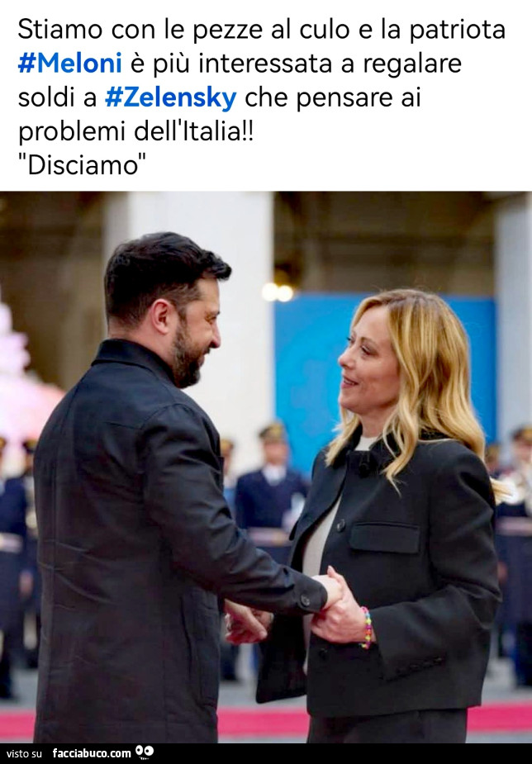
Task: Click the line "problemi dell'Italia!!"
Action: tap(136, 132)
